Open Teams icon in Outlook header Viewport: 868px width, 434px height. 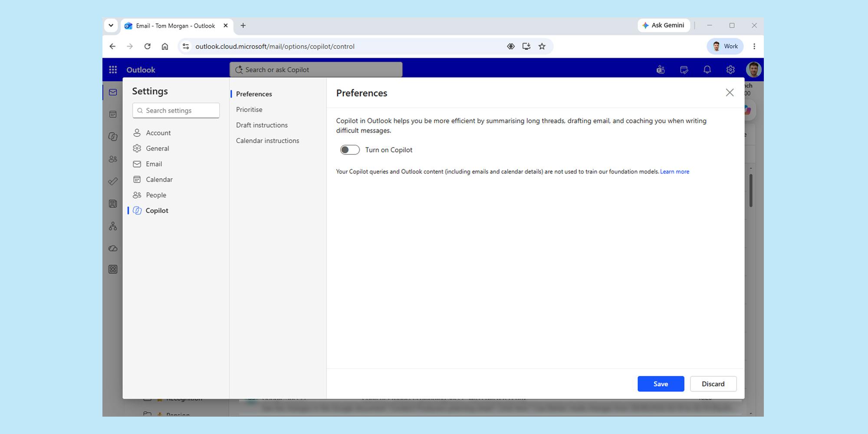point(661,69)
